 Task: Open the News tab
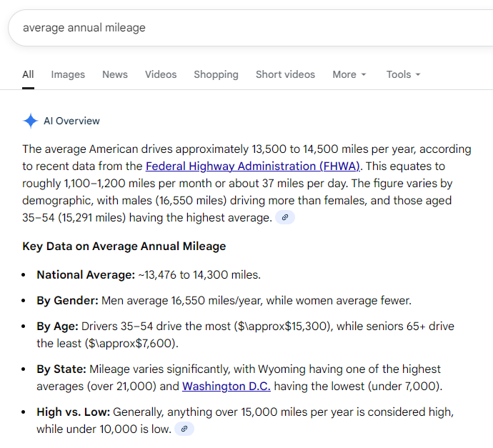point(115,74)
